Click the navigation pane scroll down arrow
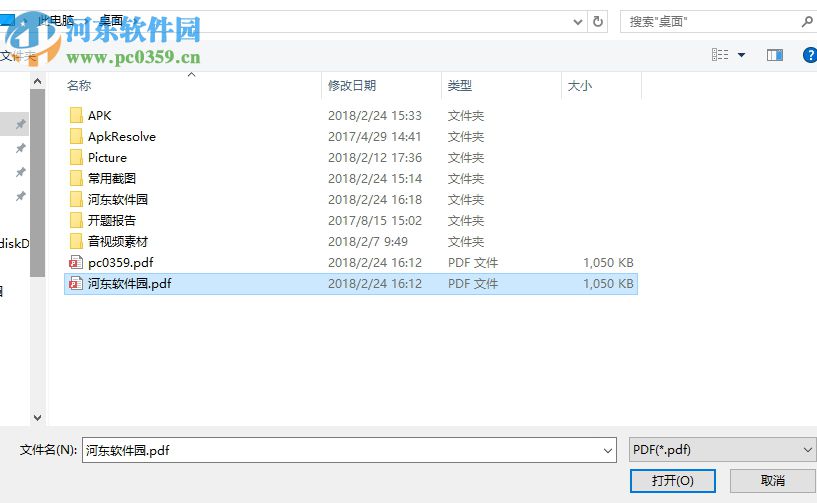Screen dimensions: 817x503 coord(38,418)
